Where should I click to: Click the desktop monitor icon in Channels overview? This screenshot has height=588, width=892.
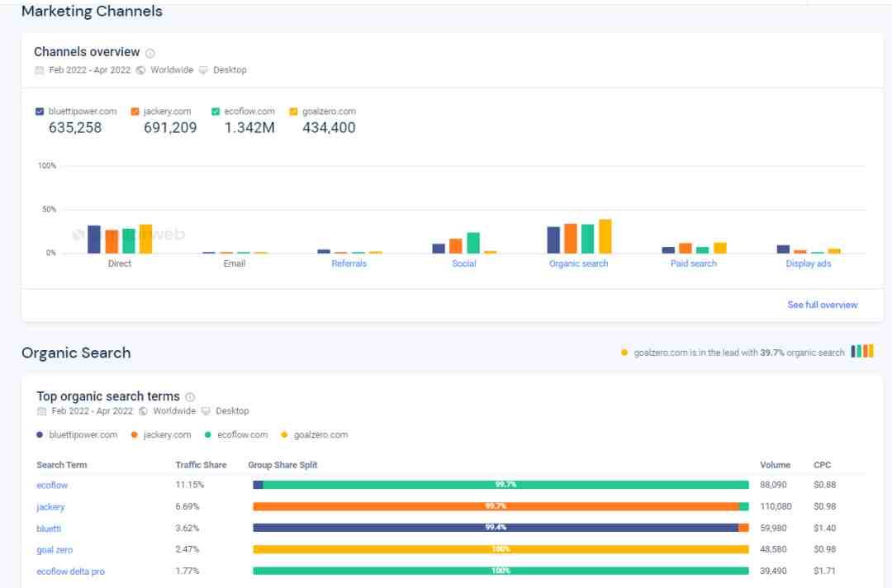(204, 70)
